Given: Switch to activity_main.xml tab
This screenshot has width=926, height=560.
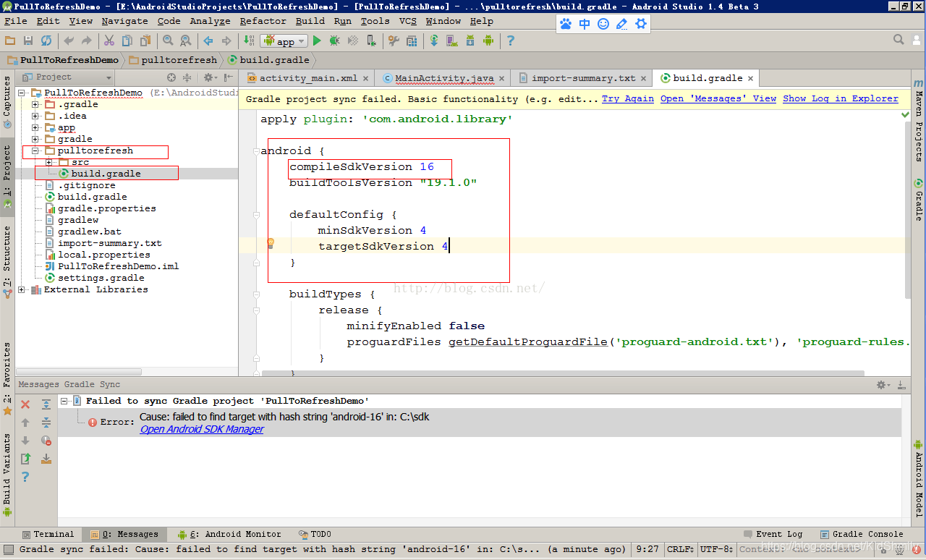Looking at the screenshot, I should point(308,78).
